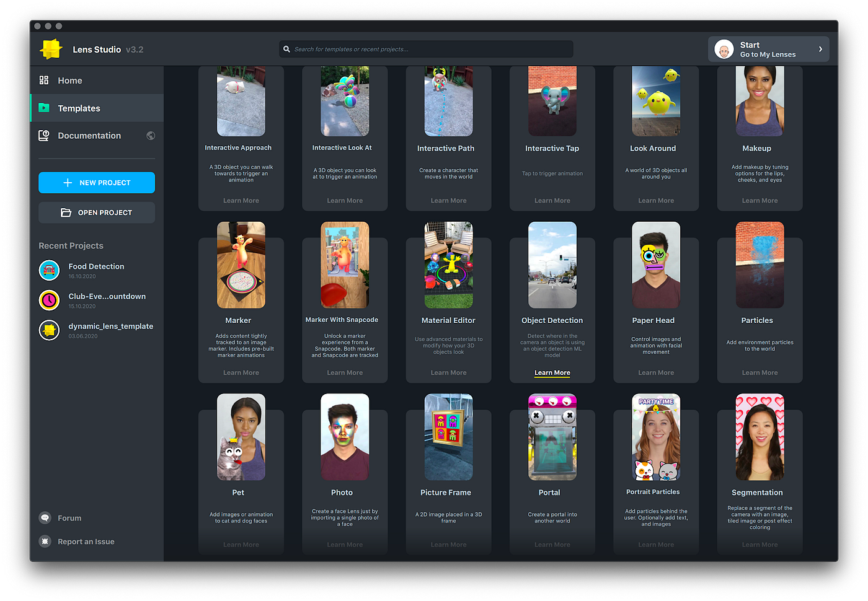
Task: Open recent project Food Detection
Action: coord(97,270)
